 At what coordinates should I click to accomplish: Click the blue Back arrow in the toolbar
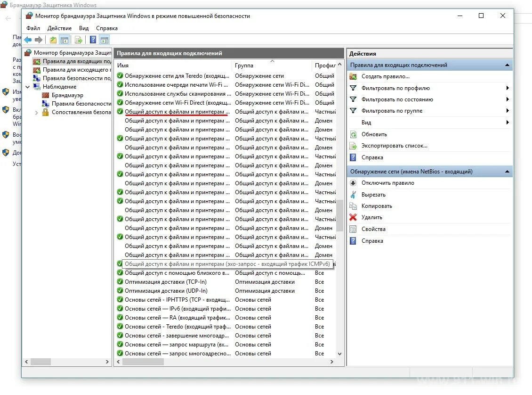28,40
